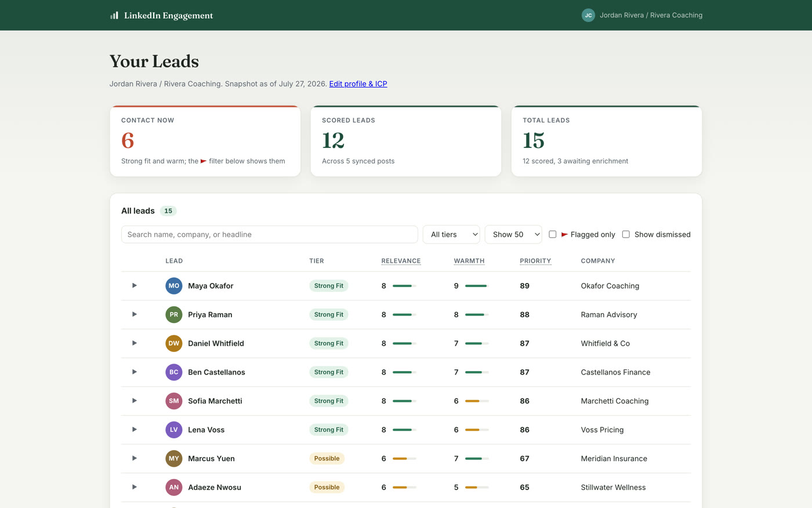Viewport: 812px width, 508px height.
Task: Click the Tier column header
Action: pos(317,261)
